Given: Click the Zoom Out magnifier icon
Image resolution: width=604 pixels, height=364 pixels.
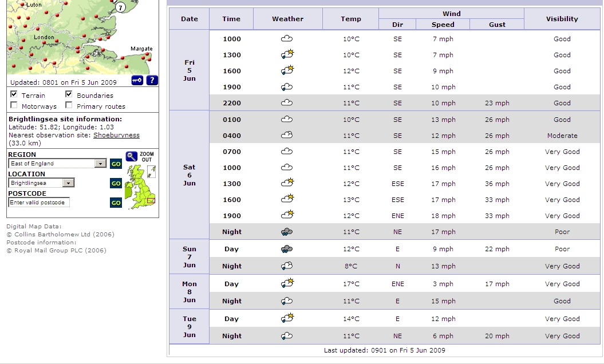Looking at the screenshot, I should pyautogui.click(x=132, y=156).
